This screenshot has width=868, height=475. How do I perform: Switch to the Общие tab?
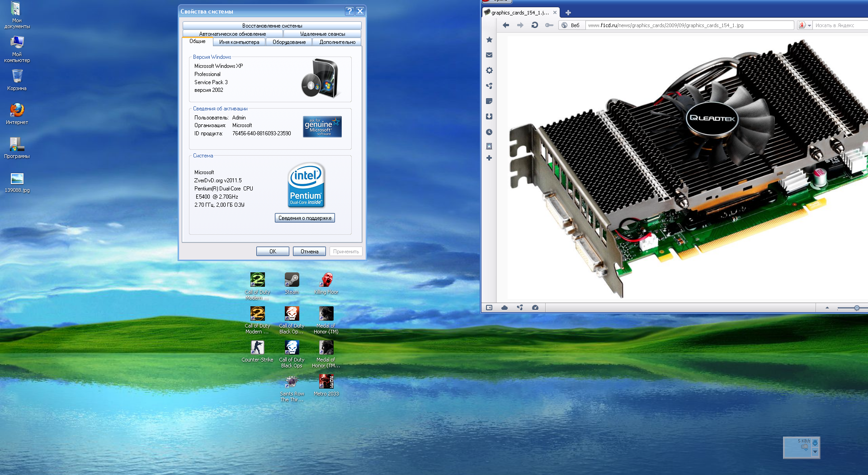(x=197, y=41)
